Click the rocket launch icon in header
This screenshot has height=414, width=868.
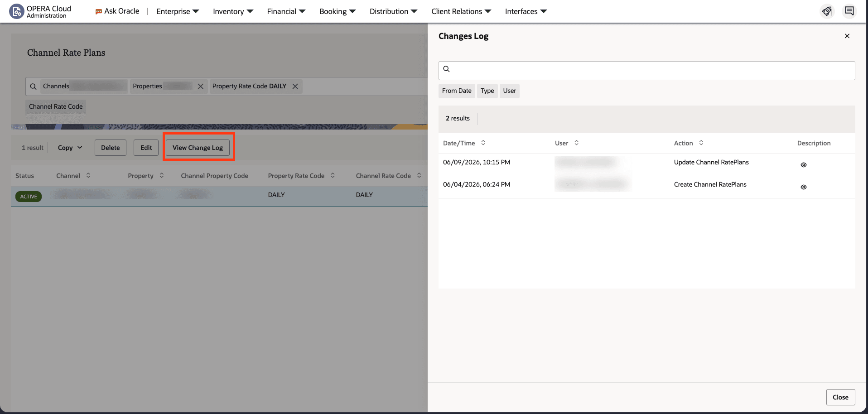(827, 11)
